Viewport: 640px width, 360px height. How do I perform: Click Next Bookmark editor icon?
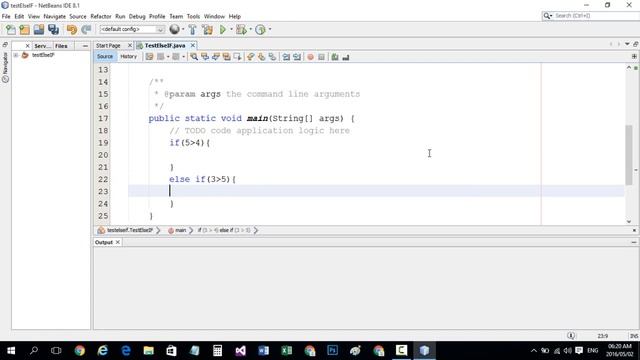coord(261,57)
